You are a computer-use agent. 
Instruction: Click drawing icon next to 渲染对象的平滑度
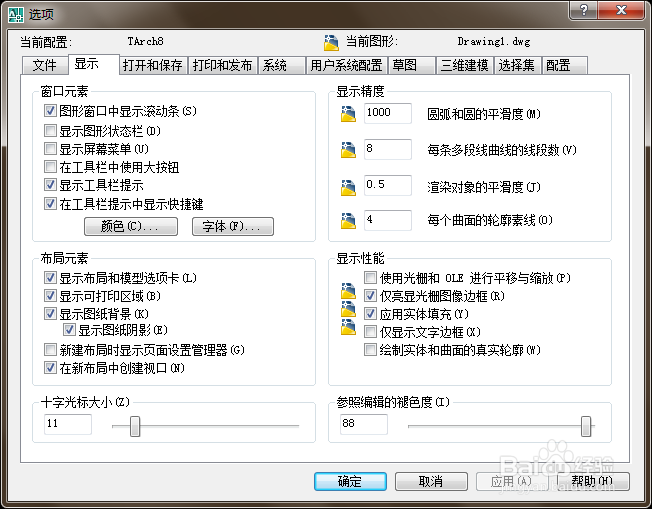click(x=348, y=187)
